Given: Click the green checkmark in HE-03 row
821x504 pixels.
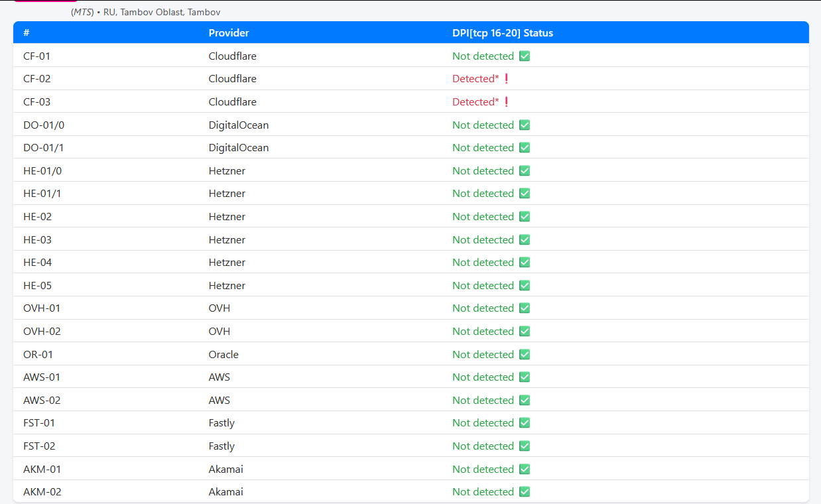Looking at the screenshot, I should (x=525, y=240).
